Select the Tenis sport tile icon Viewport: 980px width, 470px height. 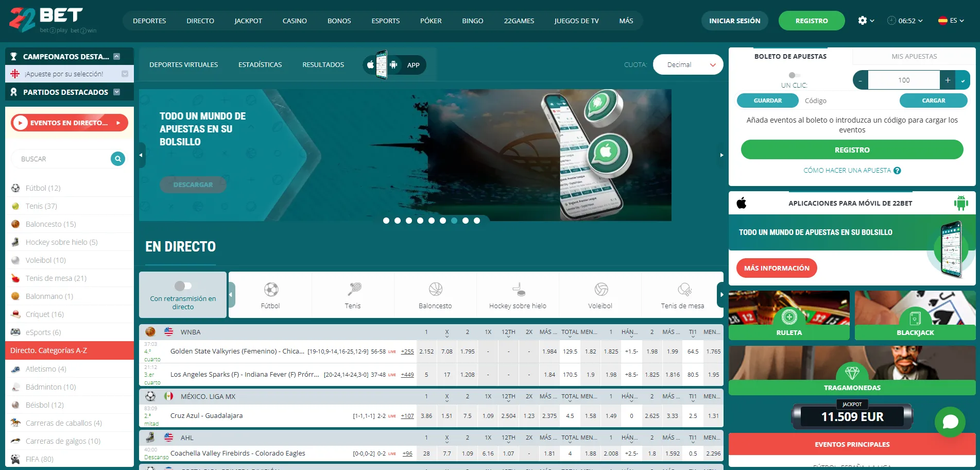pos(353,289)
